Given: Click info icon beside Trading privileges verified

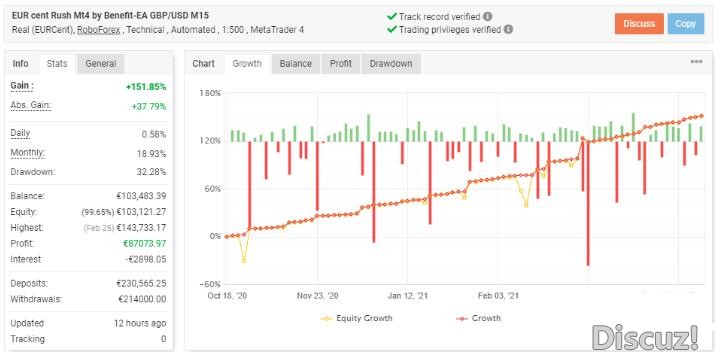Looking at the screenshot, I should 508,30.
